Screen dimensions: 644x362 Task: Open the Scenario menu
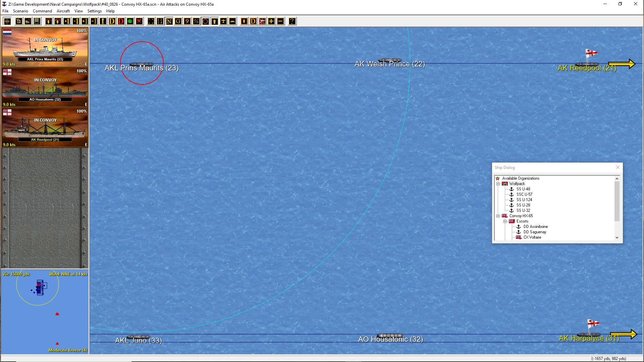coord(20,11)
